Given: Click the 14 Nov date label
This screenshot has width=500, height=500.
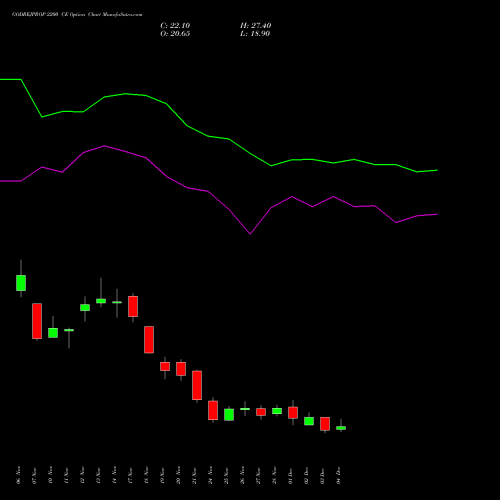Looking at the screenshot, I should [x=114, y=475].
